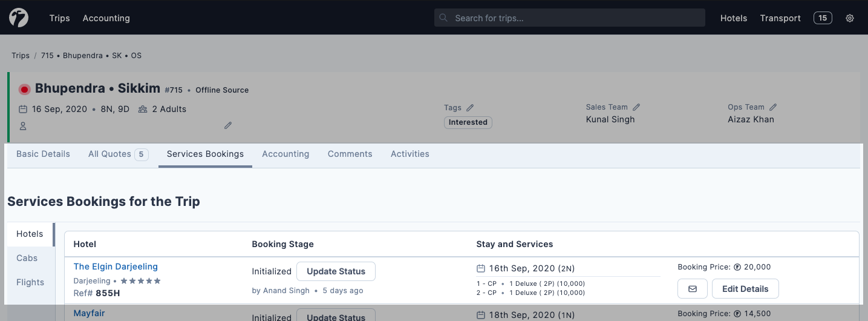The width and height of the screenshot is (868, 321).
Task: Open the Trips menu in the top bar
Action: (x=59, y=18)
